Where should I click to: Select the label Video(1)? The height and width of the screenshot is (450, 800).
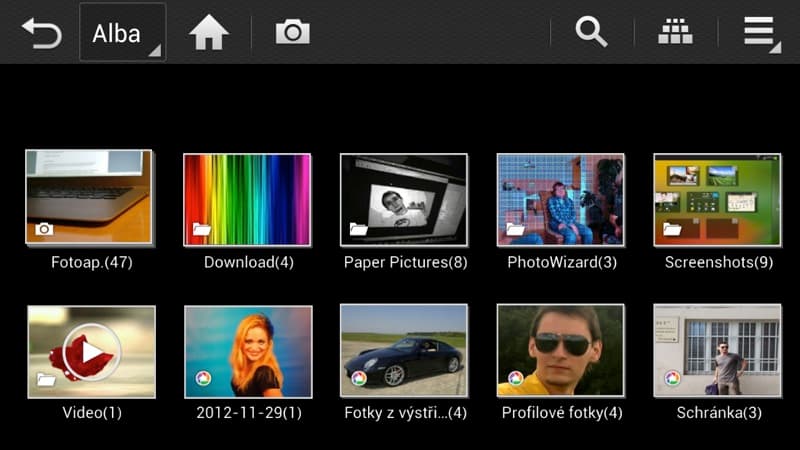pyautogui.click(x=92, y=412)
